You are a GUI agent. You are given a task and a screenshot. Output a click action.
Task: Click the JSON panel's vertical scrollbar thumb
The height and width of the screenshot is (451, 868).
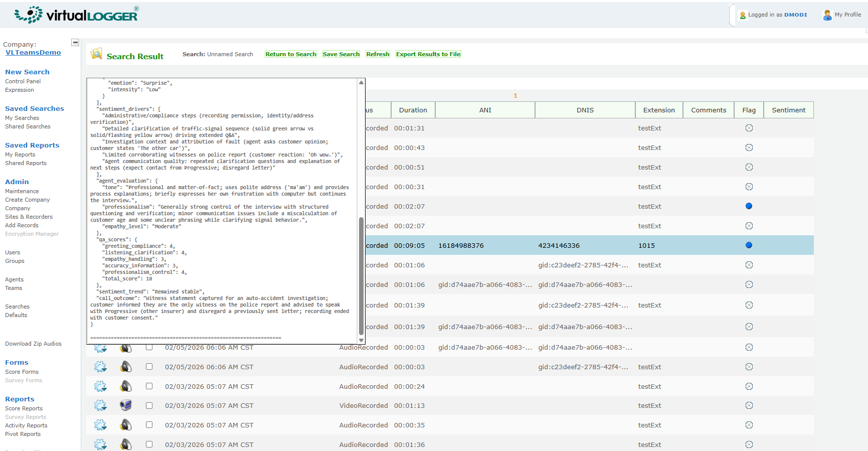coord(361,276)
